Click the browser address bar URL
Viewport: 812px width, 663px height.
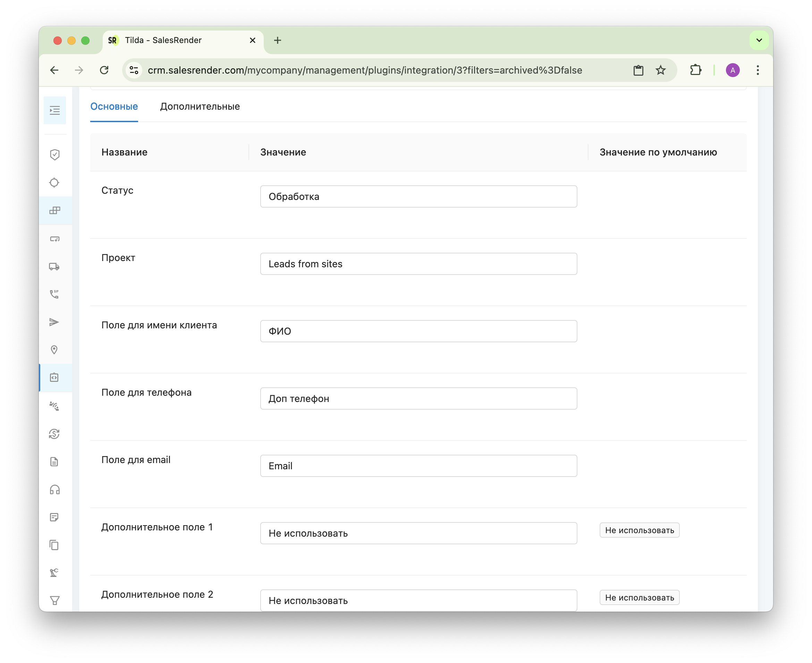[x=365, y=70]
